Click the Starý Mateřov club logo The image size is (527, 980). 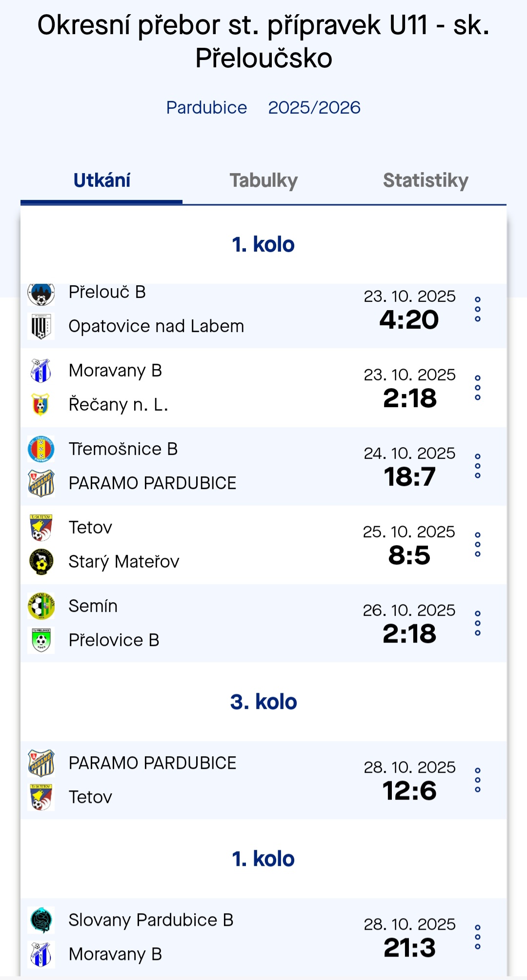click(x=41, y=562)
